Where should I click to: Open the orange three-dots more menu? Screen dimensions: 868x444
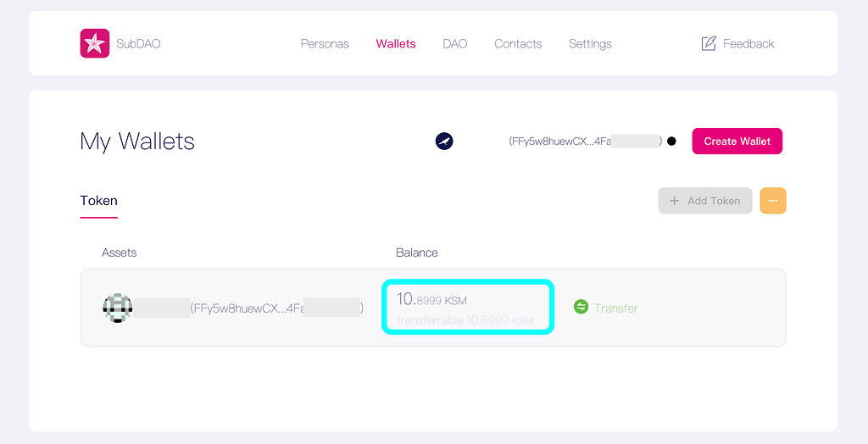pos(773,201)
